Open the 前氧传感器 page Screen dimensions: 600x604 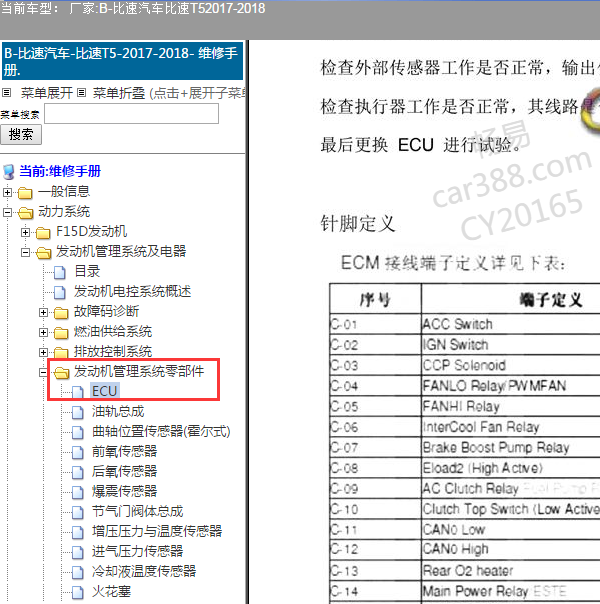pyautogui.click(x=124, y=452)
